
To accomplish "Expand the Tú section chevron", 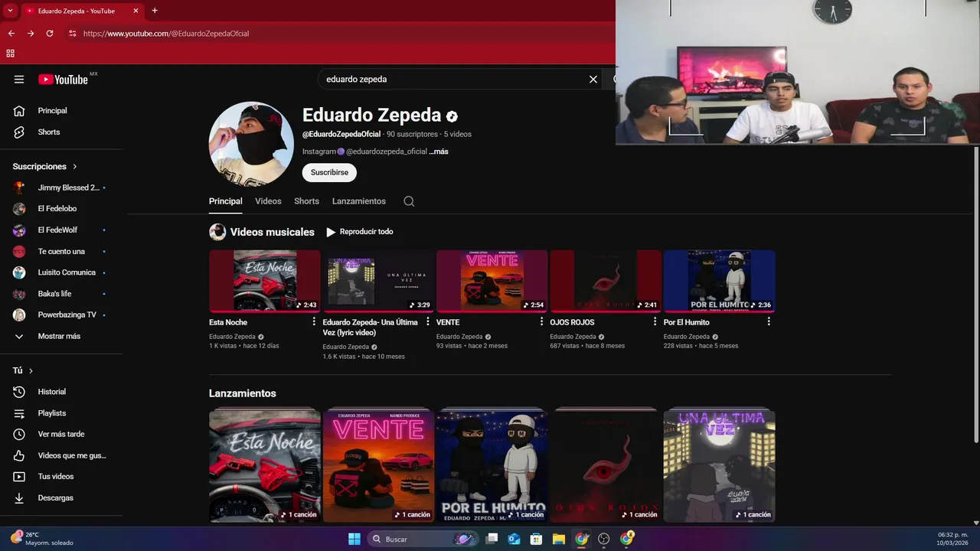I will tap(31, 370).
